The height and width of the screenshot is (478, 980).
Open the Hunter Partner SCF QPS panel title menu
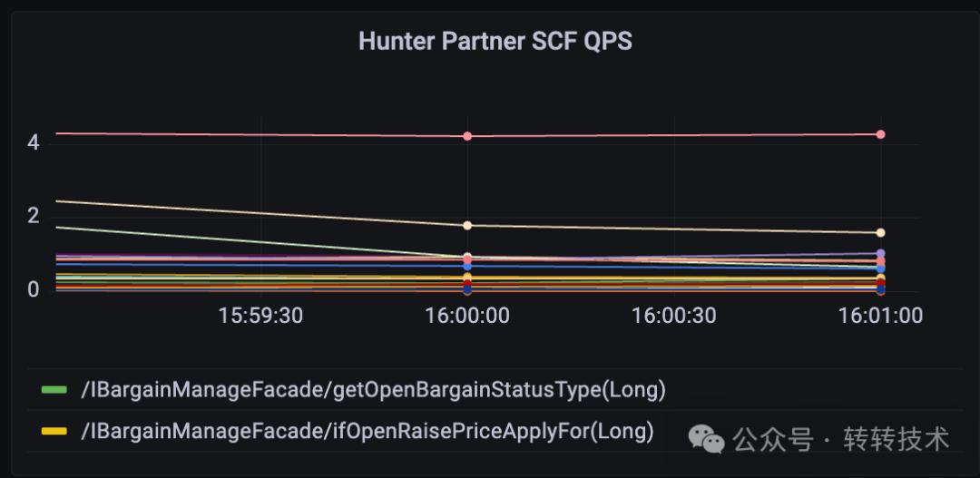pyautogui.click(x=495, y=42)
